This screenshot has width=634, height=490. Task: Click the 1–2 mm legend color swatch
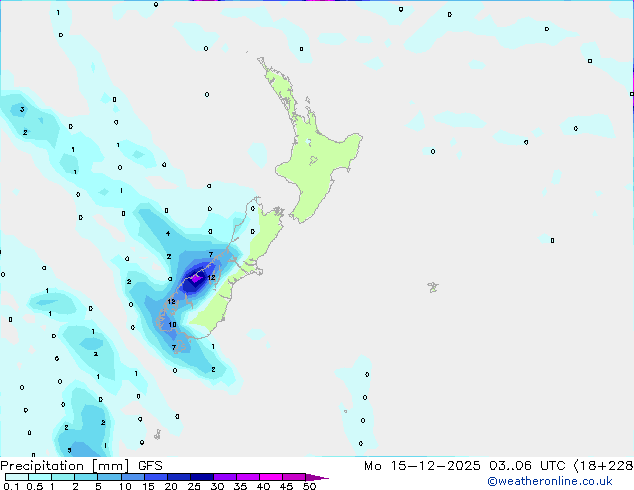pyautogui.click(x=63, y=477)
